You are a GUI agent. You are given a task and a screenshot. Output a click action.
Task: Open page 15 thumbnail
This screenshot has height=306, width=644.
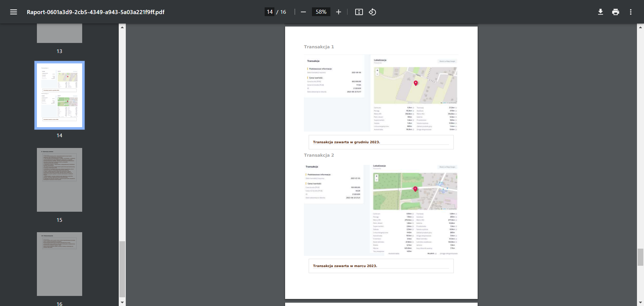59,180
